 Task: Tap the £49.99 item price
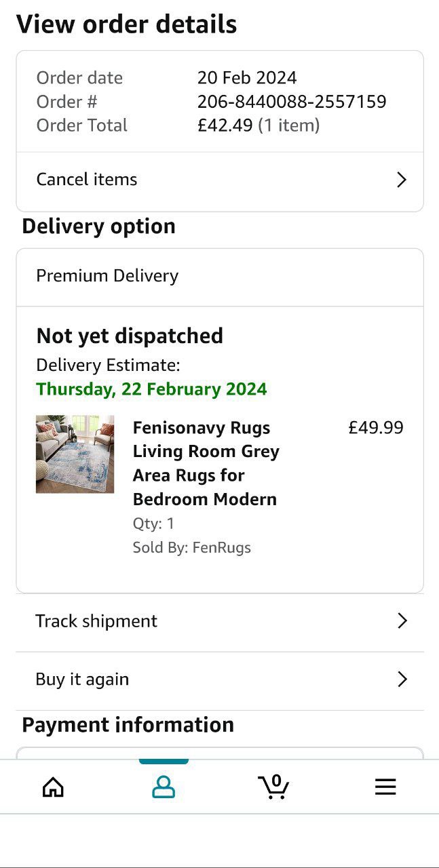(x=376, y=428)
